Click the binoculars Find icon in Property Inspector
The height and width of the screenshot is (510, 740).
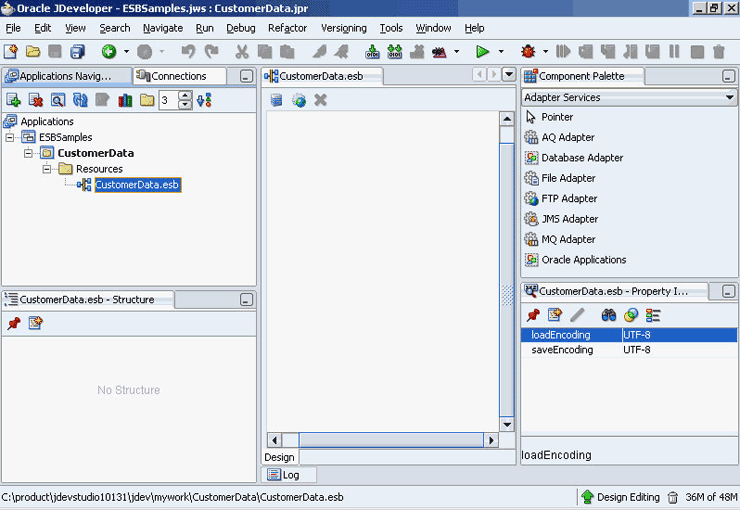tap(609, 315)
